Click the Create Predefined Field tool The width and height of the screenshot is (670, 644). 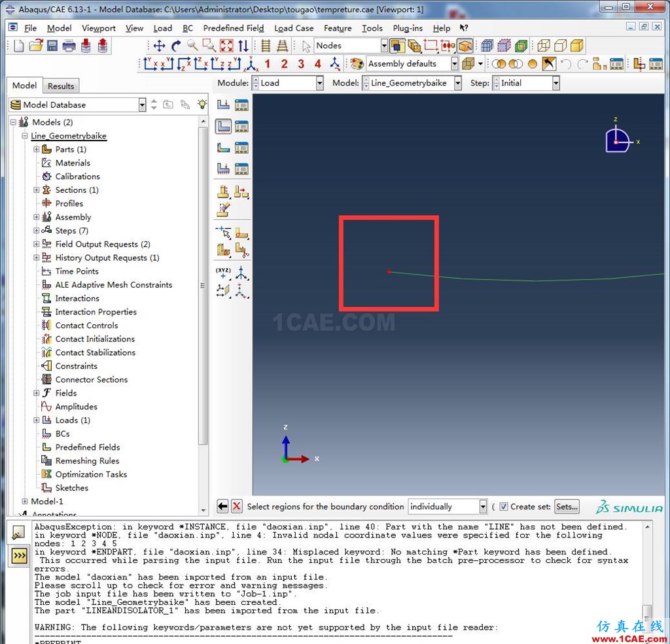(223, 148)
